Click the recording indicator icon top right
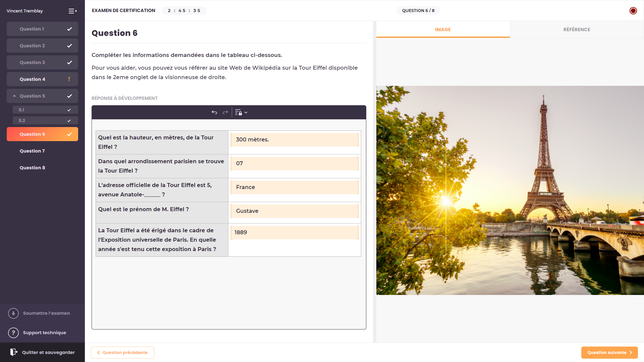This screenshot has width=644, height=362. [633, 10]
